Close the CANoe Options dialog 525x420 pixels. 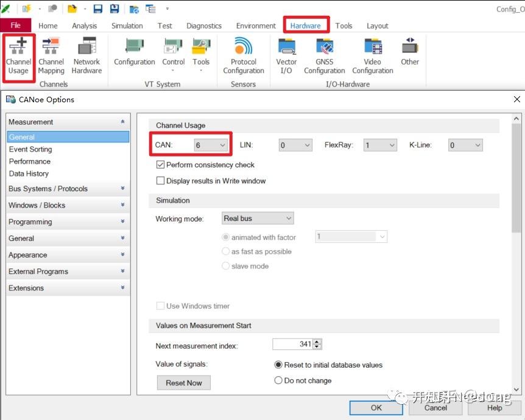[516, 99]
